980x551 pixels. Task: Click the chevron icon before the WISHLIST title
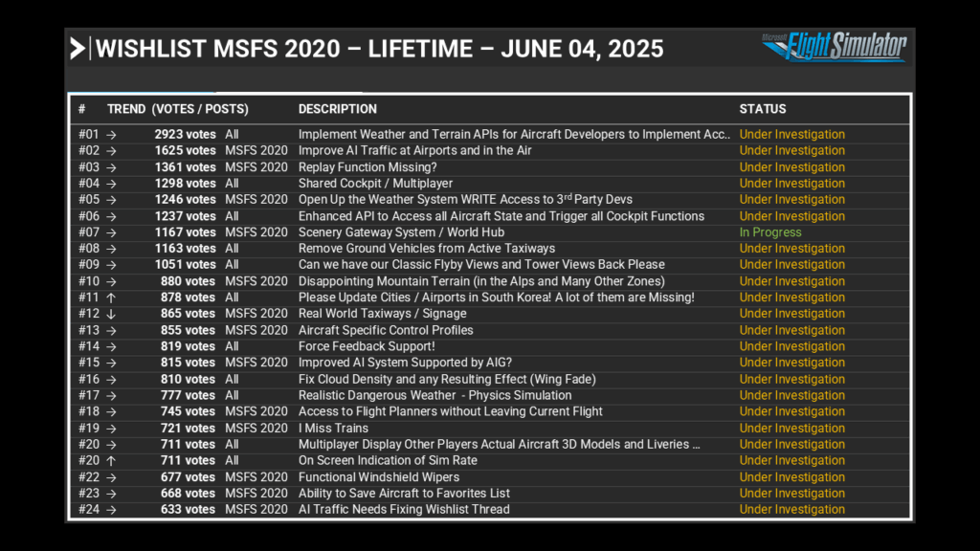[x=78, y=49]
